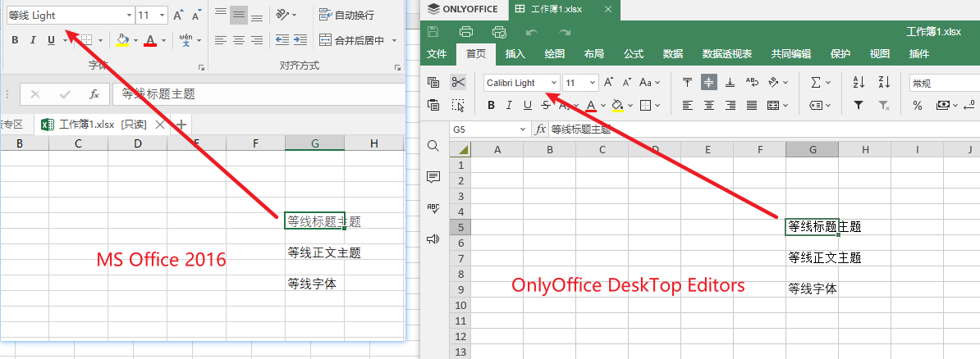Image resolution: width=980 pixels, height=359 pixels.
Task: Toggle wrap text icon in OnlyOffice alignment group
Action: pos(753,83)
